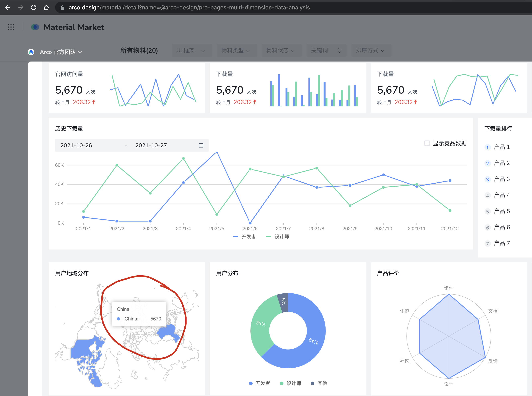The image size is (532, 396).
Task: Click the 文档 radar axis label
Action: point(493,311)
